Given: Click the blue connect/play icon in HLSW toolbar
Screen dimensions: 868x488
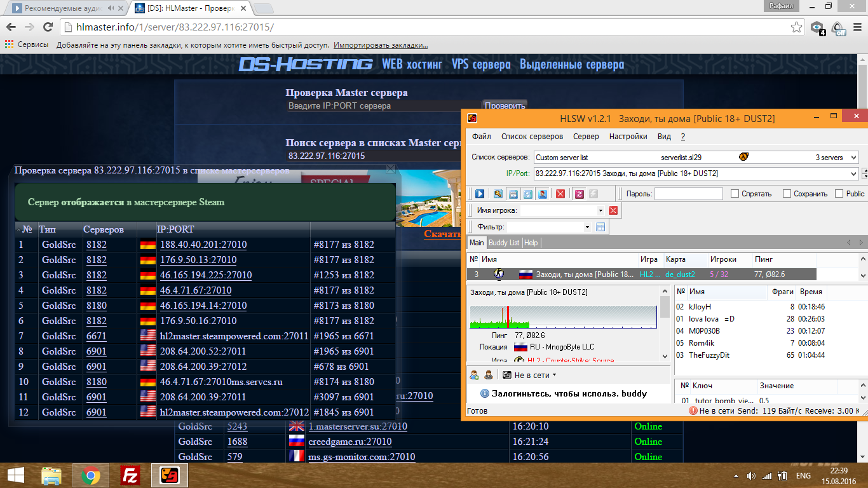Looking at the screenshot, I should point(480,194).
